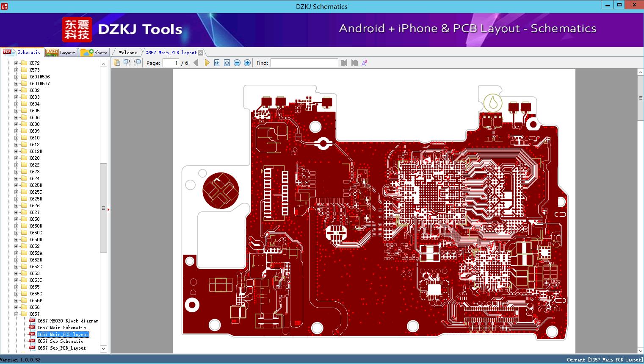Screen dimensions: 644x364
Task: Go to the next page with the yellow arrow
Action: 207,62
